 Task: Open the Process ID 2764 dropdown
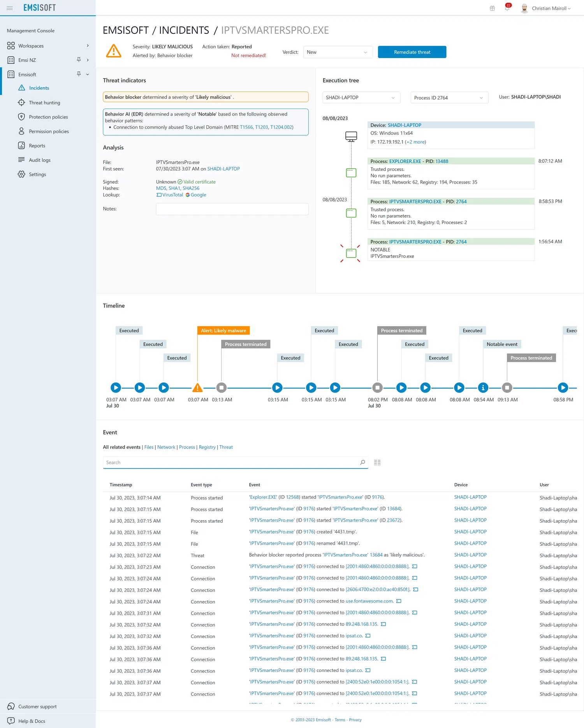449,98
